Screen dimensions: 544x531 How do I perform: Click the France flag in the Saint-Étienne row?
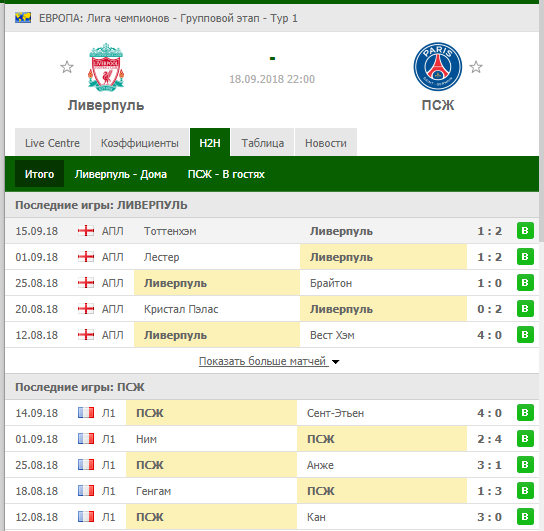coord(86,413)
